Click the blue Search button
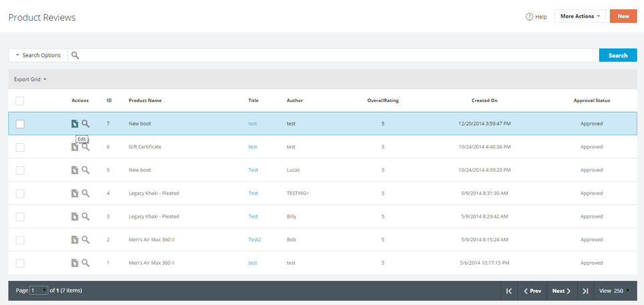The image size is (644, 305). [x=618, y=56]
